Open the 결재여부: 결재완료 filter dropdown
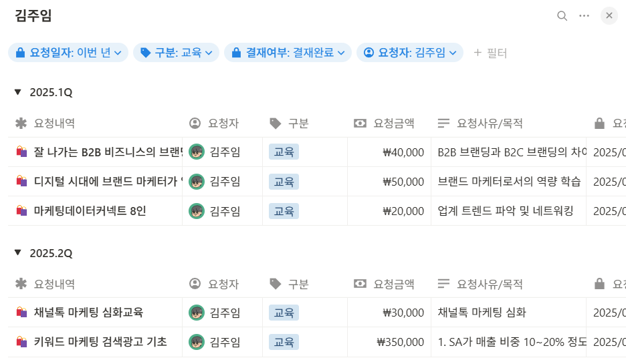The height and width of the screenshot is (364, 626). [x=288, y=53]
